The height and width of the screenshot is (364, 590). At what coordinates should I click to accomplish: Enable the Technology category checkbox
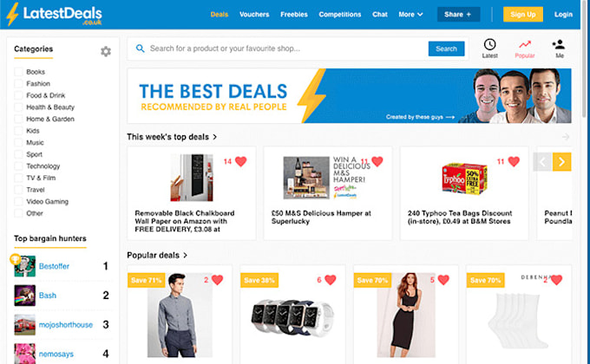point(18,166)
